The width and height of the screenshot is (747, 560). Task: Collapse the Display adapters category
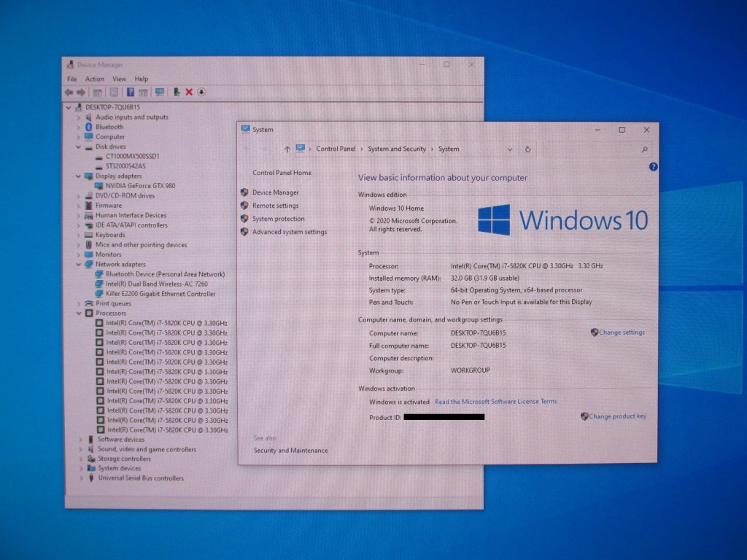tap(79, 176)
